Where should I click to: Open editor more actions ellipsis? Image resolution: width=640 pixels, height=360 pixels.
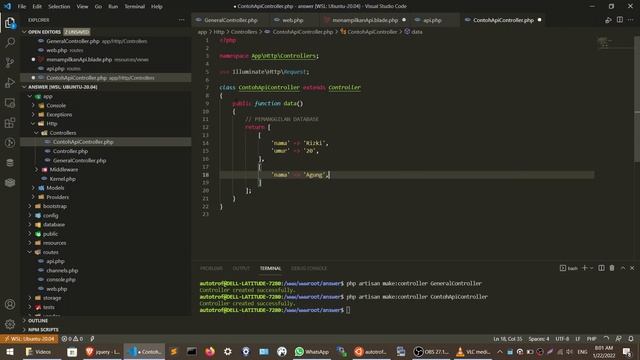click(631, 20)
